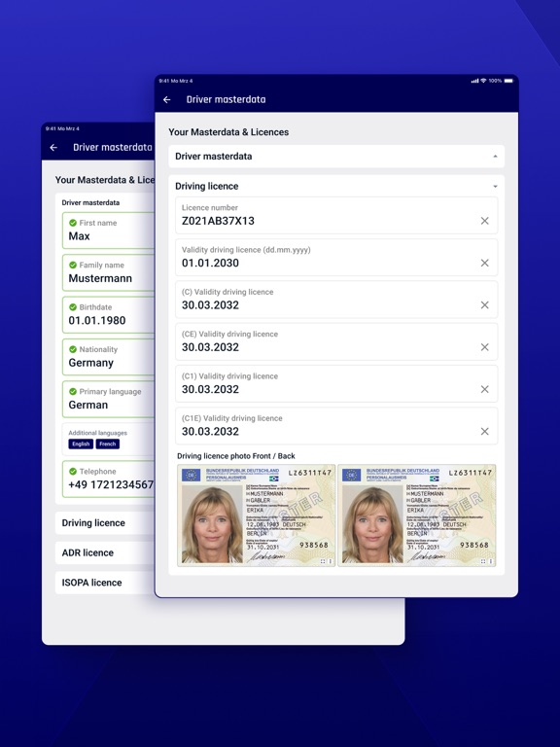Click the Nationality green check icon
The height and width of the screenshot is (747, 560).
tap(73, 349)
